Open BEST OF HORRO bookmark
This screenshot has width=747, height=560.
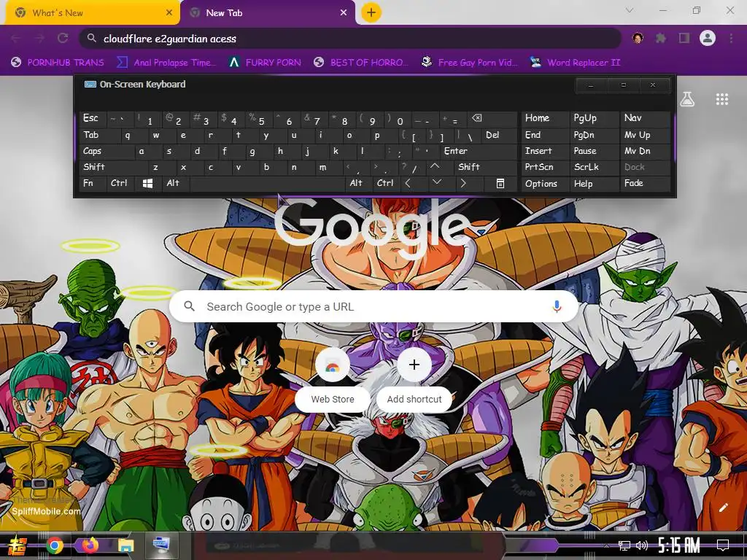pos(361,63)
